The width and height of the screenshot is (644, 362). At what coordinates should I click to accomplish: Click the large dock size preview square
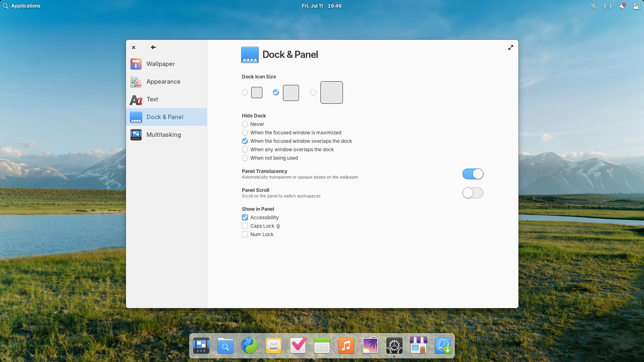[x=332, y=93]
